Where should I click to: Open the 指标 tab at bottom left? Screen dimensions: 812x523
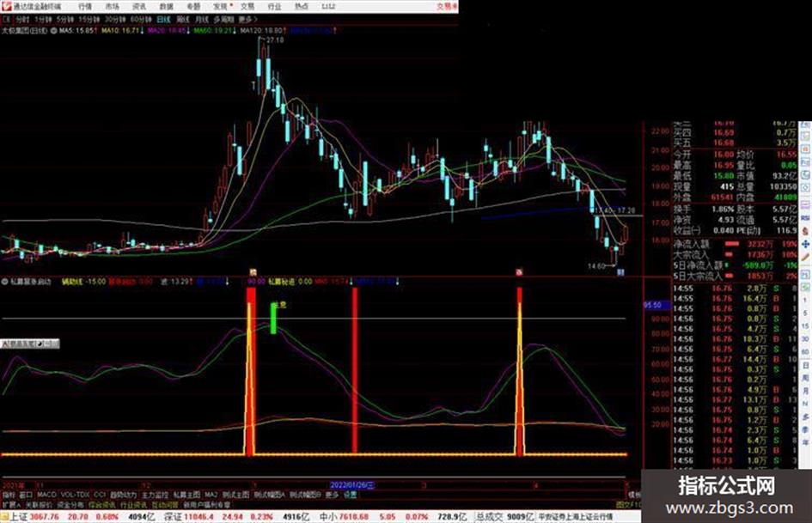[9, 495]
